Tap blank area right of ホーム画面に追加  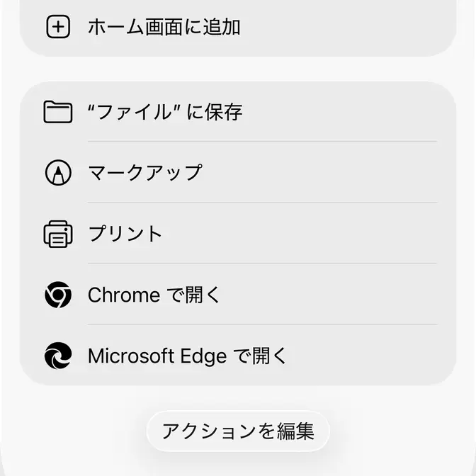[x=354, y=27]
